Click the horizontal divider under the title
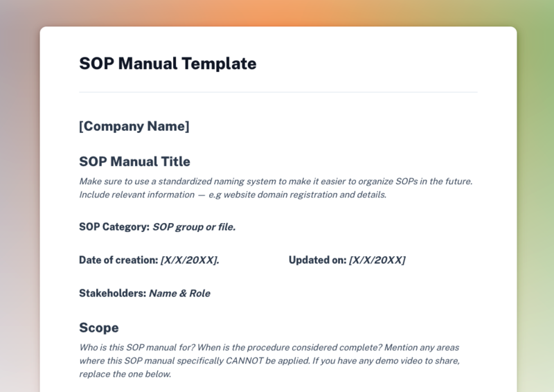 tap(278, 92)
